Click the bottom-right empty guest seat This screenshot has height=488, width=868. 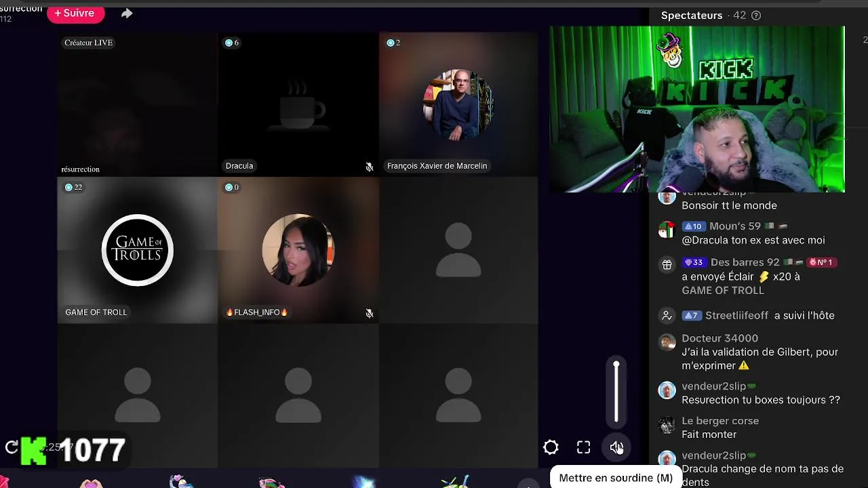point(458,396)
